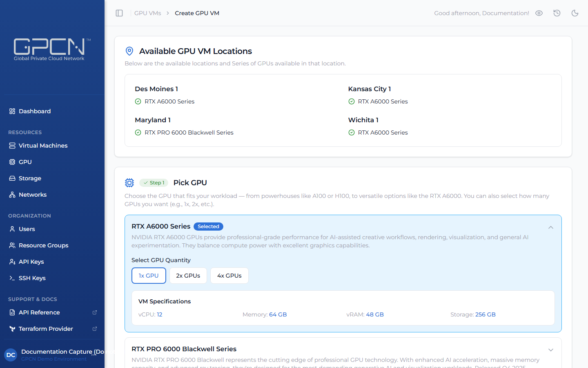Expand the RTX PRO 6000 Blackwell Series card

tap(551, 350)
